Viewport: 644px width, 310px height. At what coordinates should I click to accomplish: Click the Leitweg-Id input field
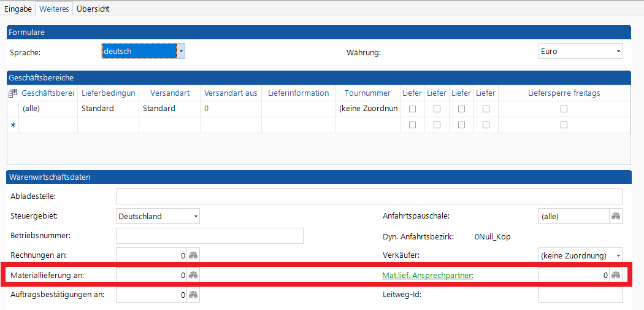(x=580, y=295)
